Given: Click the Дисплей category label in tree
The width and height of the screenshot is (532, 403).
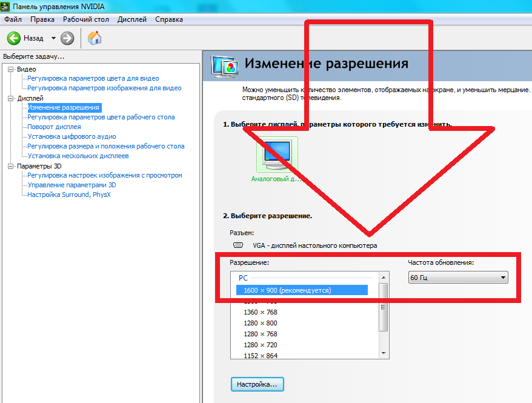Looking at the screenshot, I should click(30, 98).
